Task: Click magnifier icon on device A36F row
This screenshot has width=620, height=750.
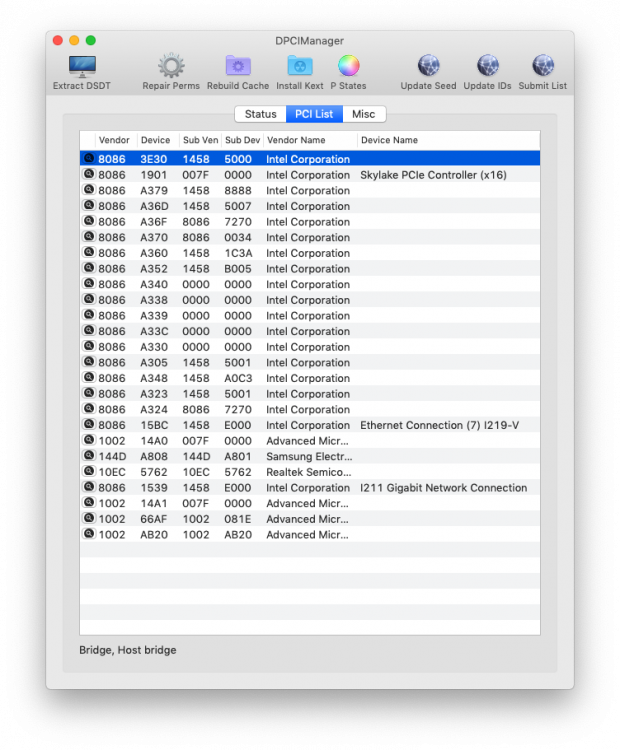Action: click(89, 221)
